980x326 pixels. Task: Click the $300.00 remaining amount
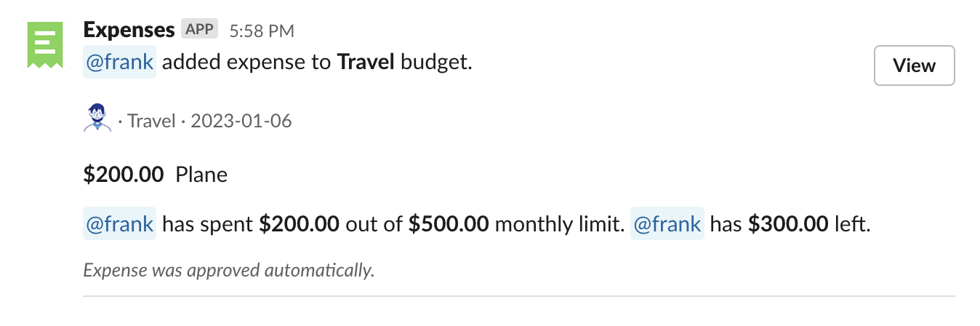point(787,224)
